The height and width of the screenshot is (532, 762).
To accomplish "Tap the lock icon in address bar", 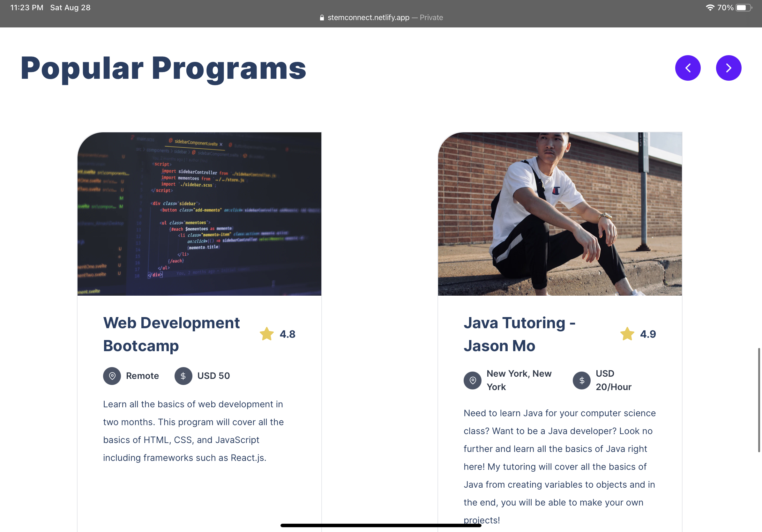I will pos(322,18).
